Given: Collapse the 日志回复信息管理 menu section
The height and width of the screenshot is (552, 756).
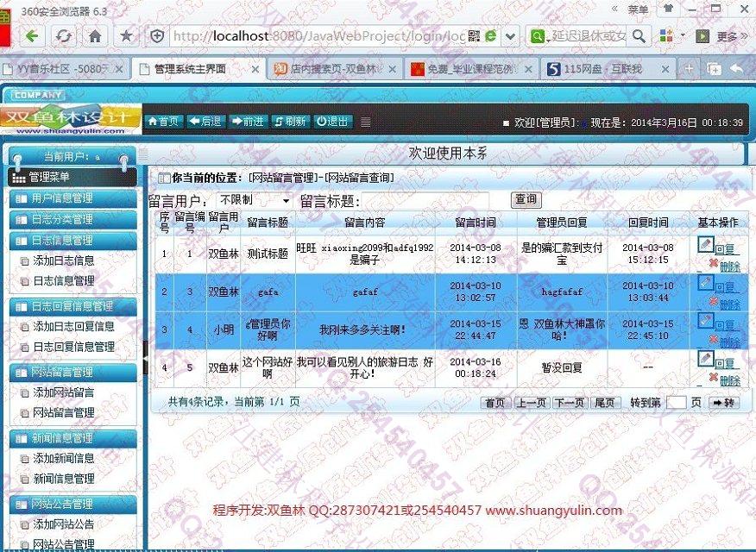Looking at the screenshot, I should pyautogui.click(x=72, y=306).
